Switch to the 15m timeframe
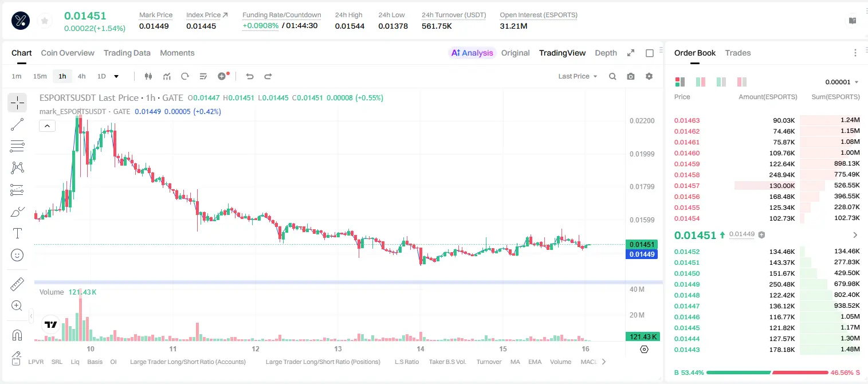 click(40, 76)
